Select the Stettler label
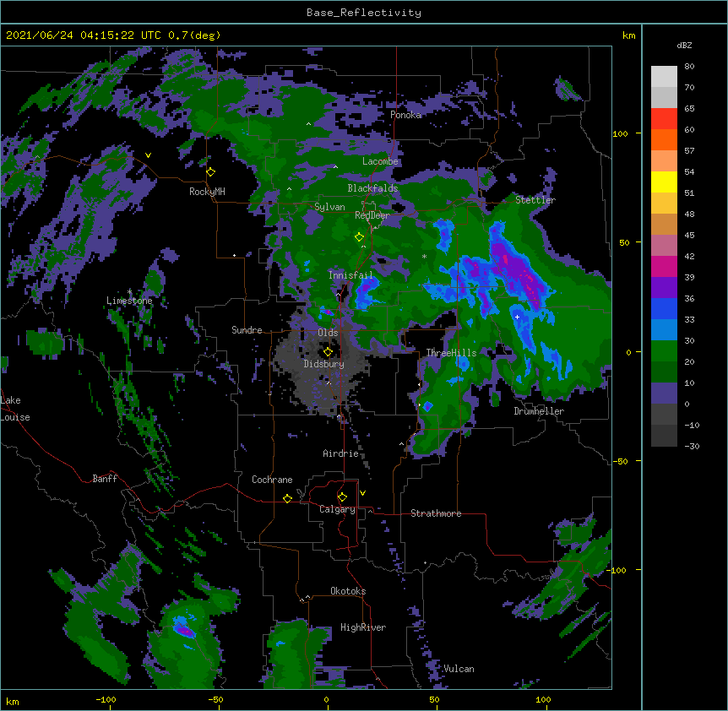728x711 pixels. tap(535, 199)
